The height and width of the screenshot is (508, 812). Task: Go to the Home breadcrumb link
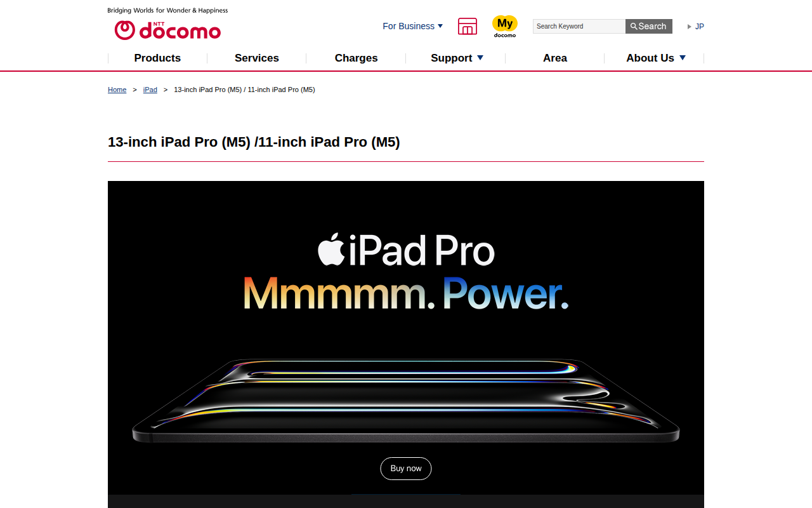tap(117, 90)
